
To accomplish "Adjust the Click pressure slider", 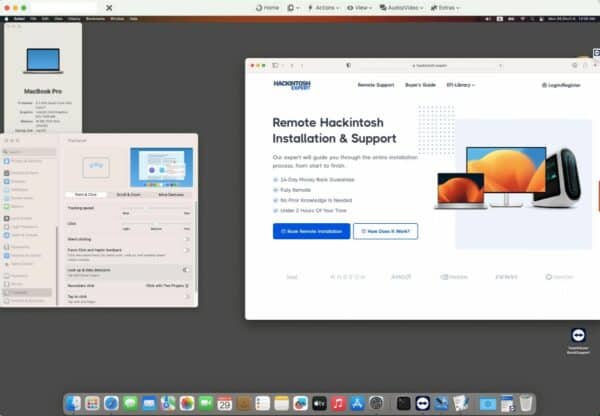I will (156, 223).
